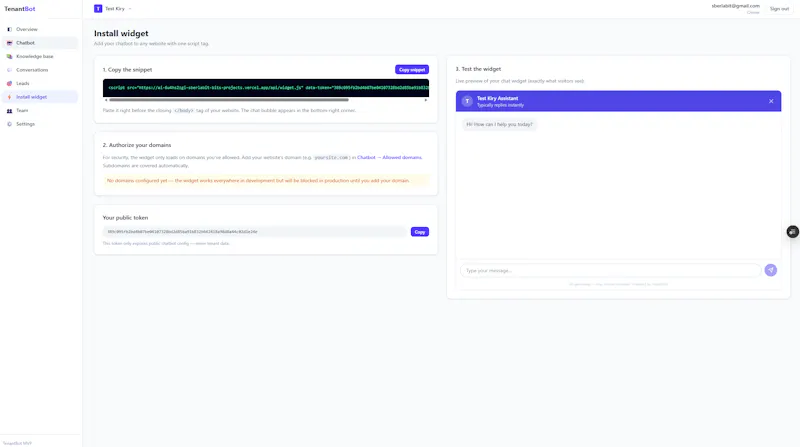Click the Settings gear icon
Viewport: 800px width, 447px height.
[x=9, y=124]
